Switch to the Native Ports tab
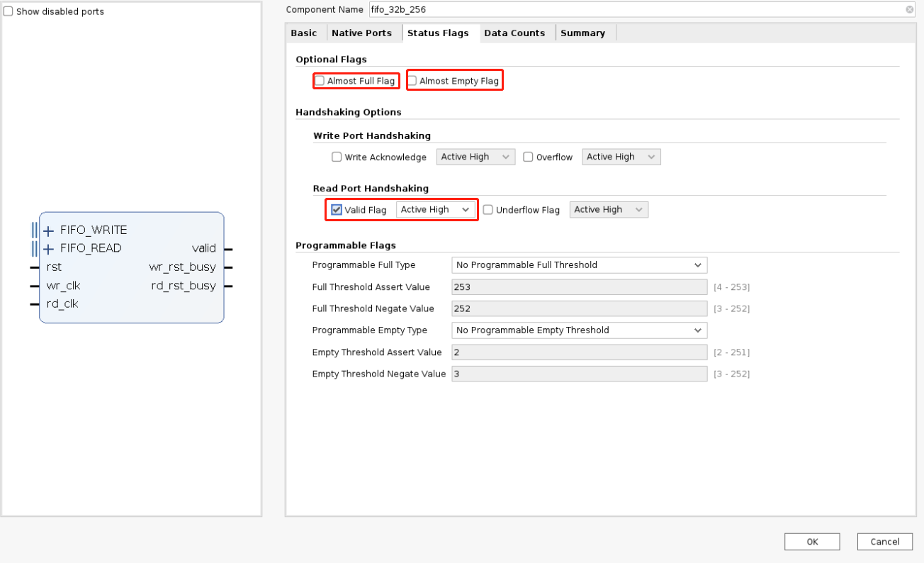 coord(362,33)
